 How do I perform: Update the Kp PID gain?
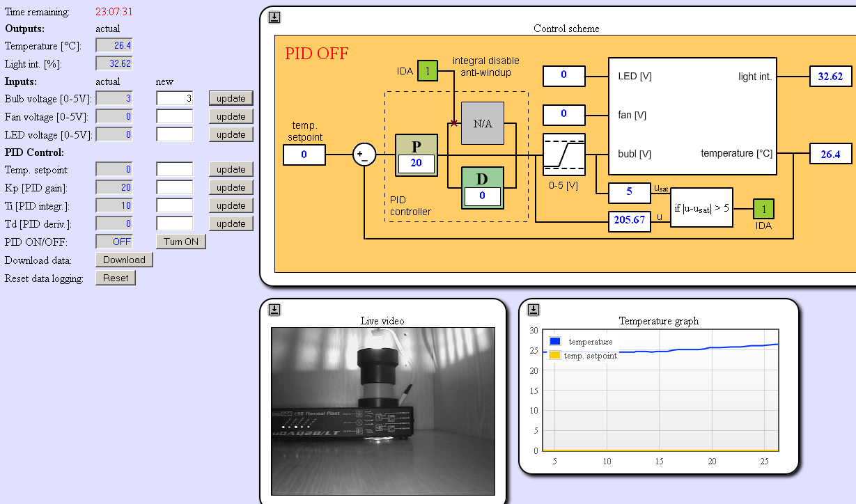pyautogui.click(x=231, y=187)
